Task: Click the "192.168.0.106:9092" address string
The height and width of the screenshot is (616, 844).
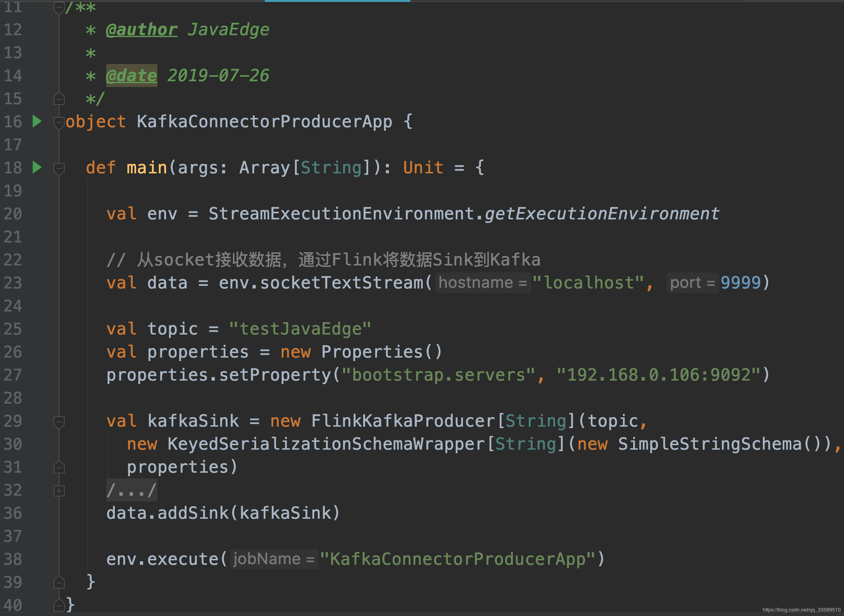Action: click(658, 375)
